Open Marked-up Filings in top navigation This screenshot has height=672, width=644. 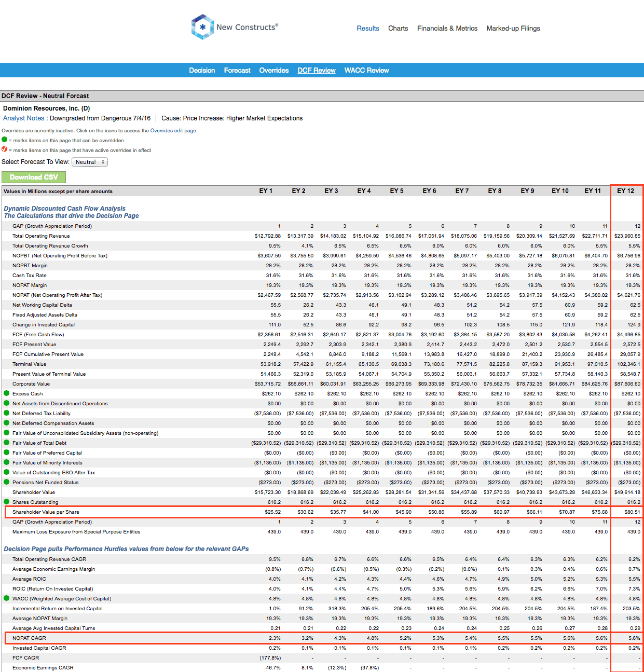pyautogui.click(x=513, y=29)
